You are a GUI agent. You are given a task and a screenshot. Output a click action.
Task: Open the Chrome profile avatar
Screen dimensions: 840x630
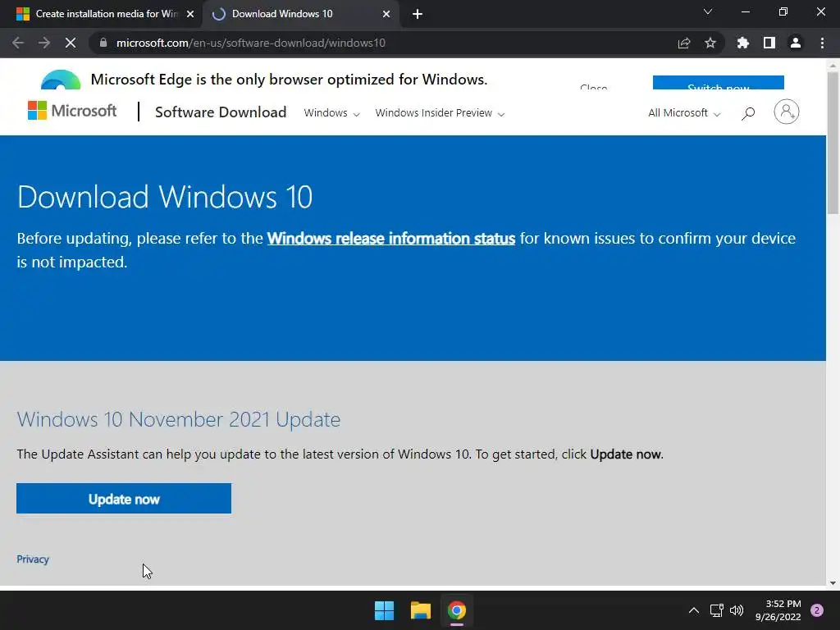click(796, 43)
